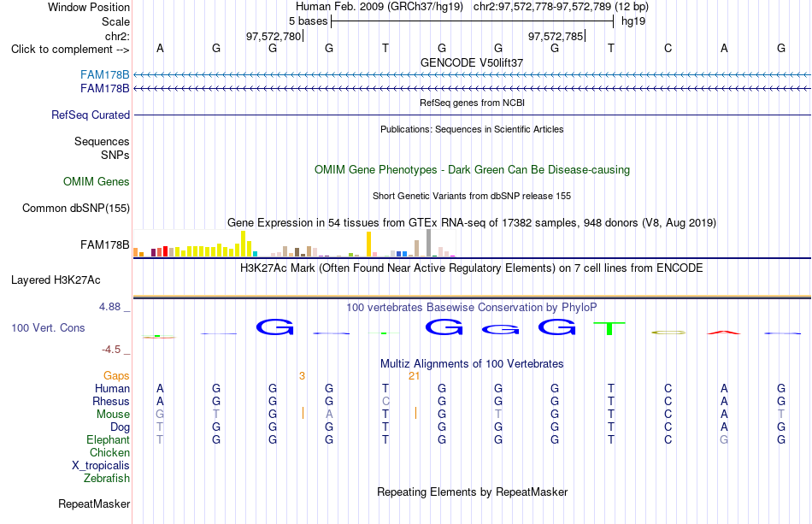Click the Common dbSNP(155) track label
The height and width of the screenshot is (524, 812).
[x=76, y=209]
